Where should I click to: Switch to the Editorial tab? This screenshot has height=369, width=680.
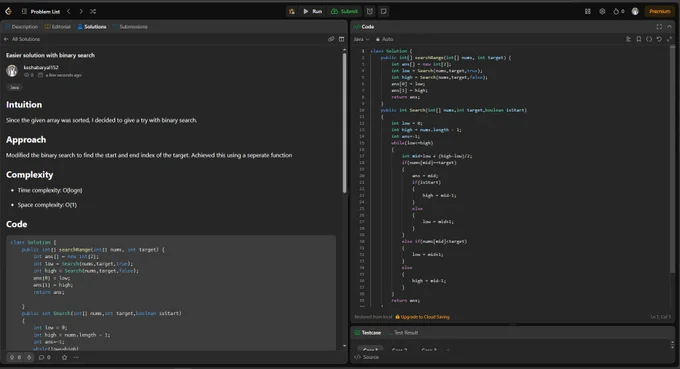pos(58,27)
